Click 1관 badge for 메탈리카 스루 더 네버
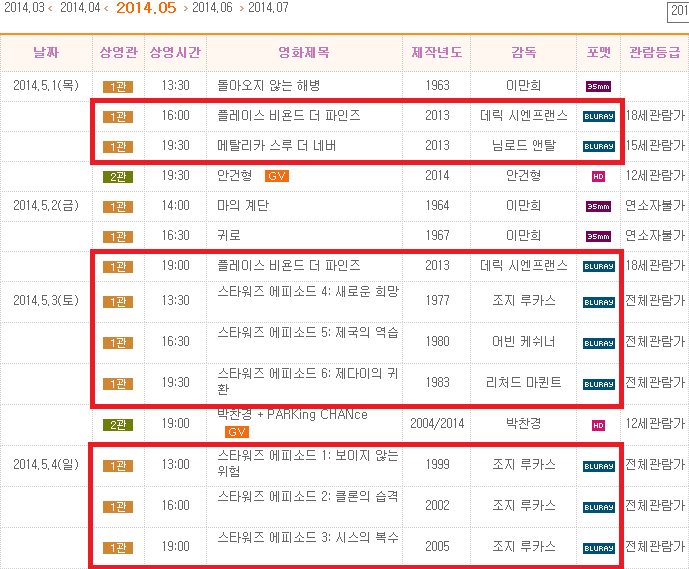This screenshot has height=569, width=689. point(118,146)
